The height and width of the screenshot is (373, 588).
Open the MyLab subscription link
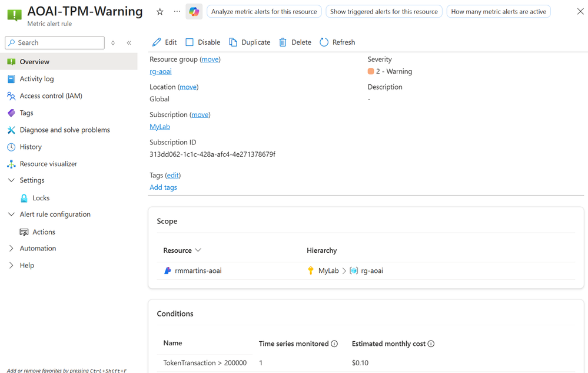pyautogui.click(x=160, y=127)
